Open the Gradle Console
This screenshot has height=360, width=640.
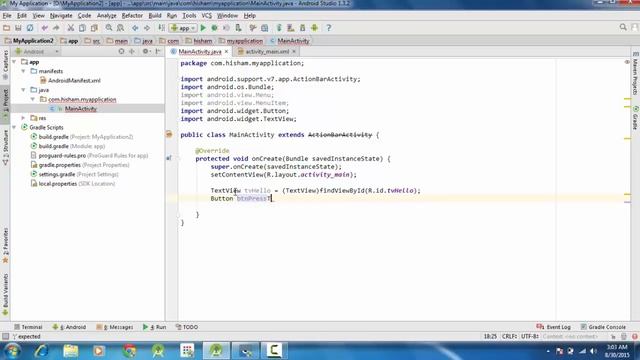pos(603,327)
